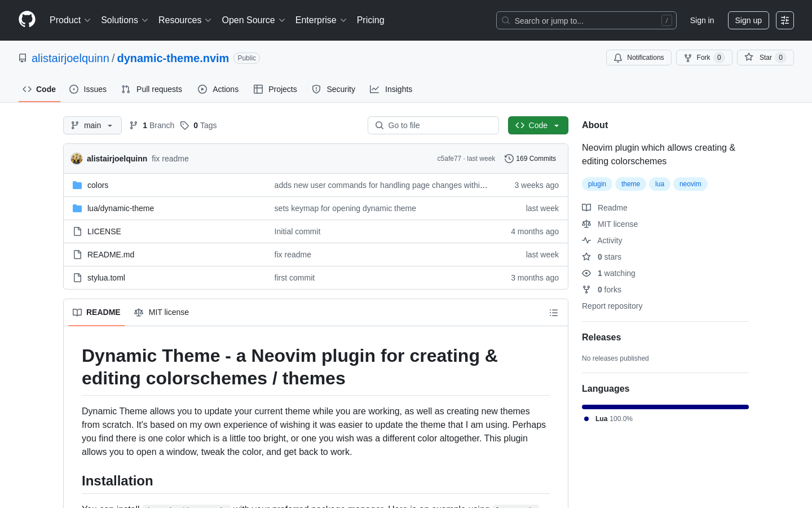Click the Lua language color bar

click(665, 407)
